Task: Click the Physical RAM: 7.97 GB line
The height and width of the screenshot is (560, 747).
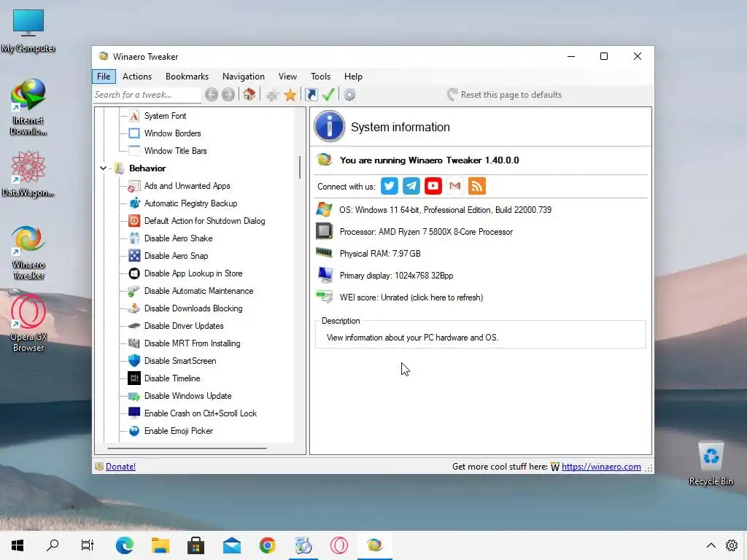Action: 379,254
